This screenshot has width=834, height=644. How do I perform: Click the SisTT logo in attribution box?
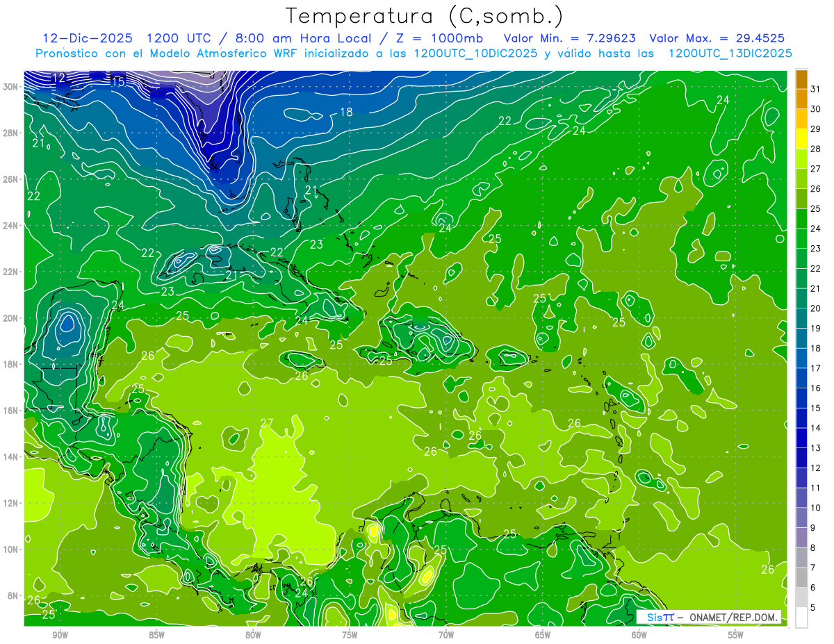660,617
